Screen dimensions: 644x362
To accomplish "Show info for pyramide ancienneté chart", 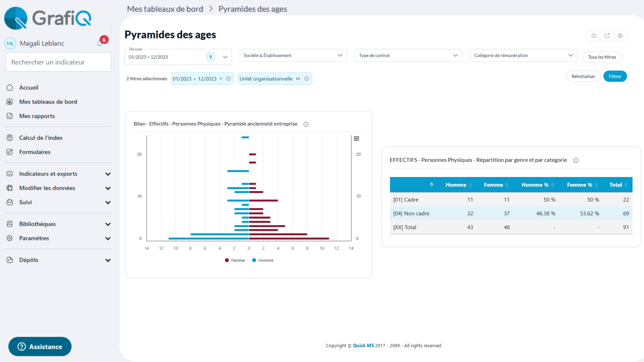I will [x=306, y=124].
